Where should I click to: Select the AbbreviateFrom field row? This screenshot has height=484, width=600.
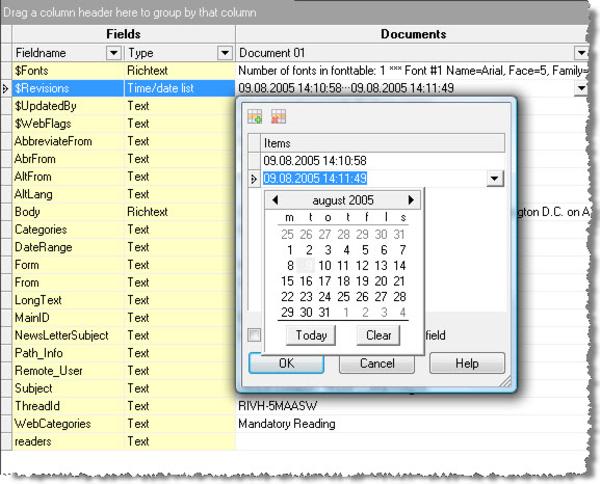67,141
